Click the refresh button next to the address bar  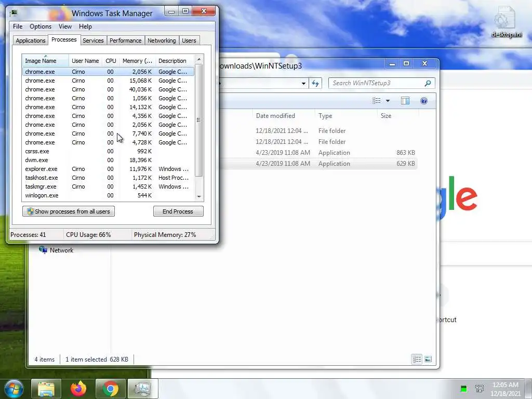[x=315, y=83]
